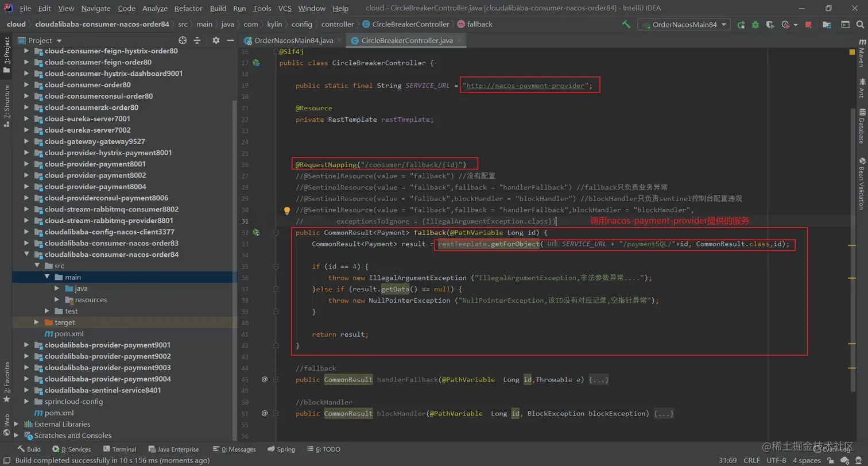
Task: Expand the resources folder node
Action: 57,300
